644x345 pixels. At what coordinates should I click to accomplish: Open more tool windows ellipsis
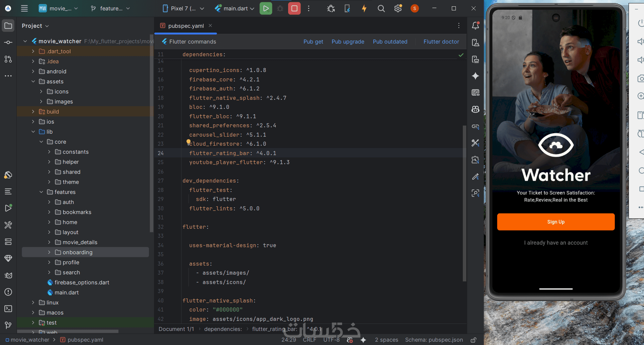click(8, 76)
